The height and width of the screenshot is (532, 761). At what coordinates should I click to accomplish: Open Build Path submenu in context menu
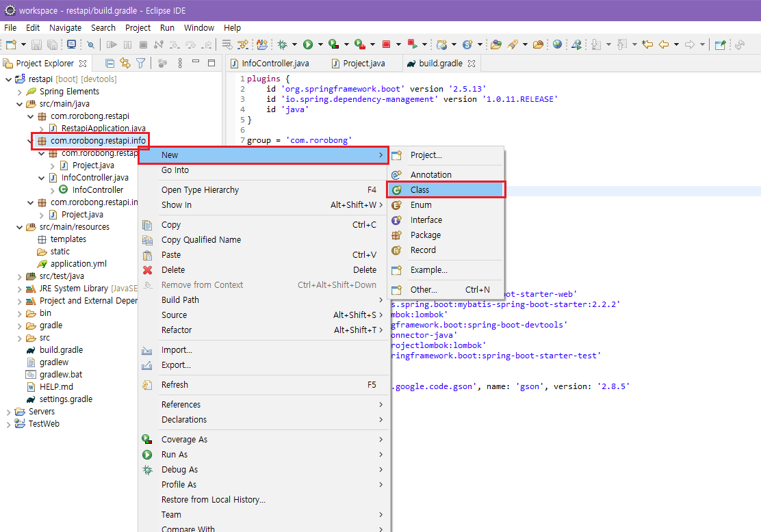(x=264, y=300)
